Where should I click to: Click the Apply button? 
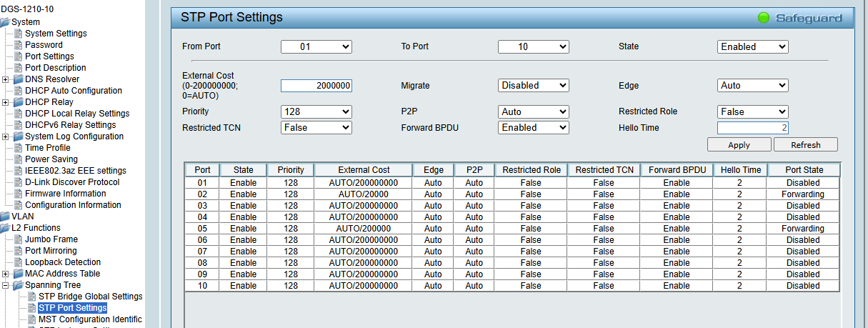(x=739, y=144)
